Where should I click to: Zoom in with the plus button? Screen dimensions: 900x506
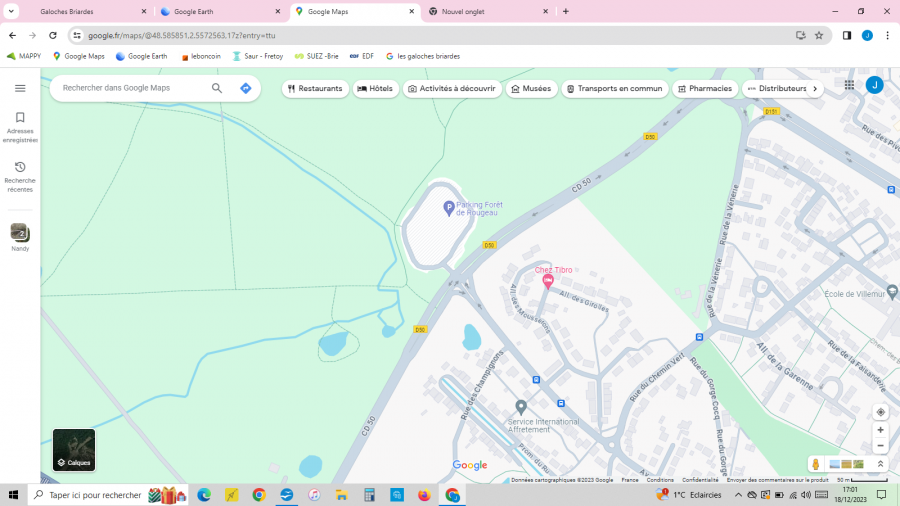pos(880,430)
